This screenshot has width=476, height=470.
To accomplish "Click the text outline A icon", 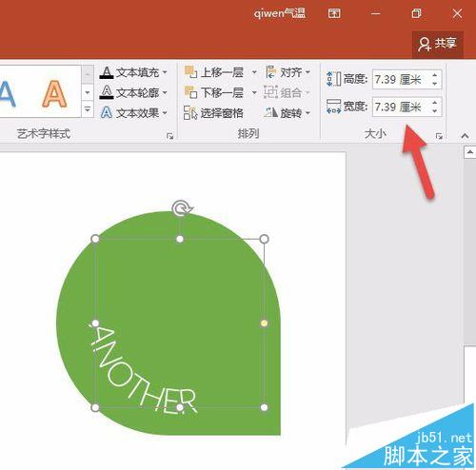I will (x=107, y=92).
